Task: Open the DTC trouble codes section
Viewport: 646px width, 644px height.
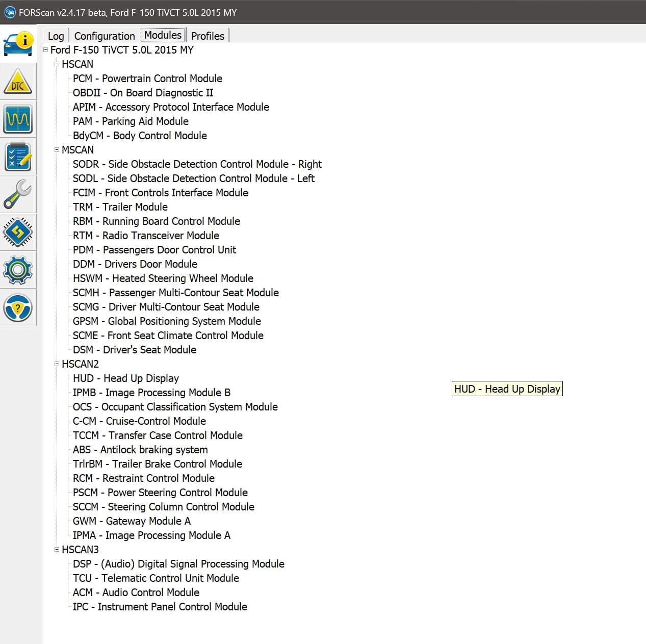Action: (18, 82)
